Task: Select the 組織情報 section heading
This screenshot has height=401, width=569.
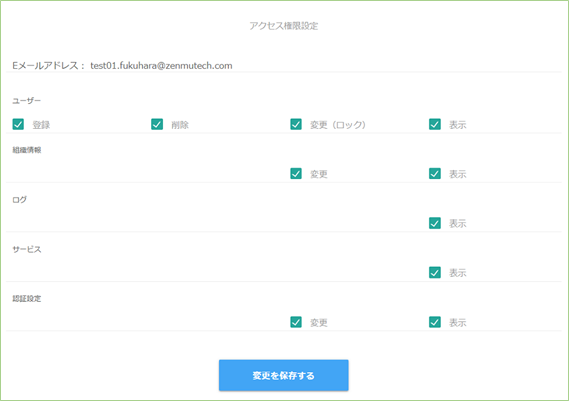Action: 26,150
